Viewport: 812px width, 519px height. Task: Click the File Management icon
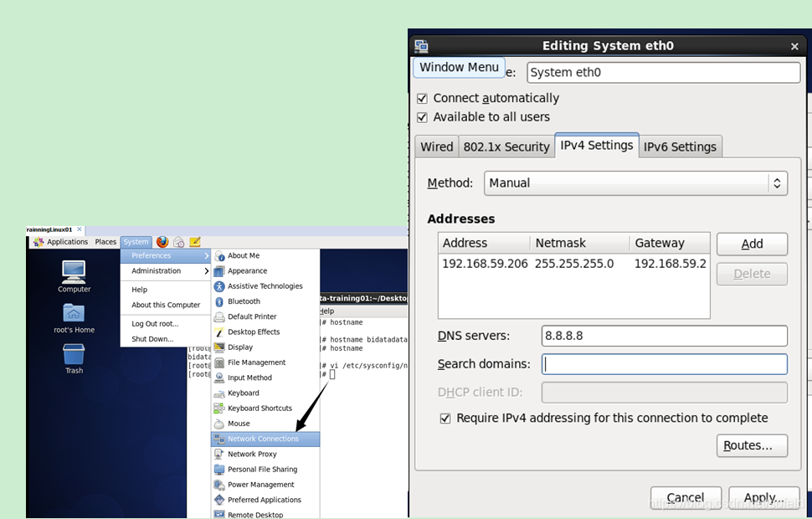pyautogui.click(x=219, y=362)
